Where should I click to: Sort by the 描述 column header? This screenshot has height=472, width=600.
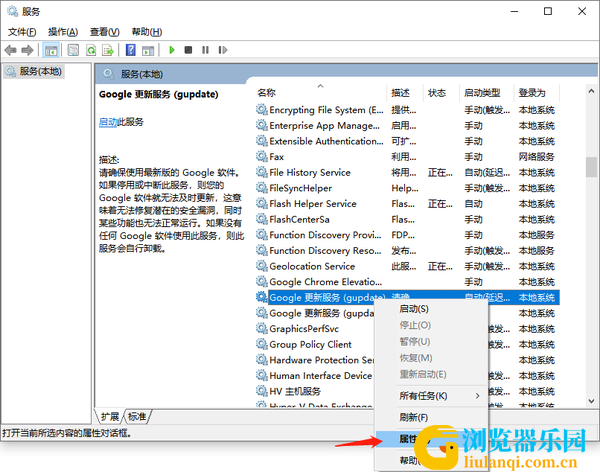[405, 93]
